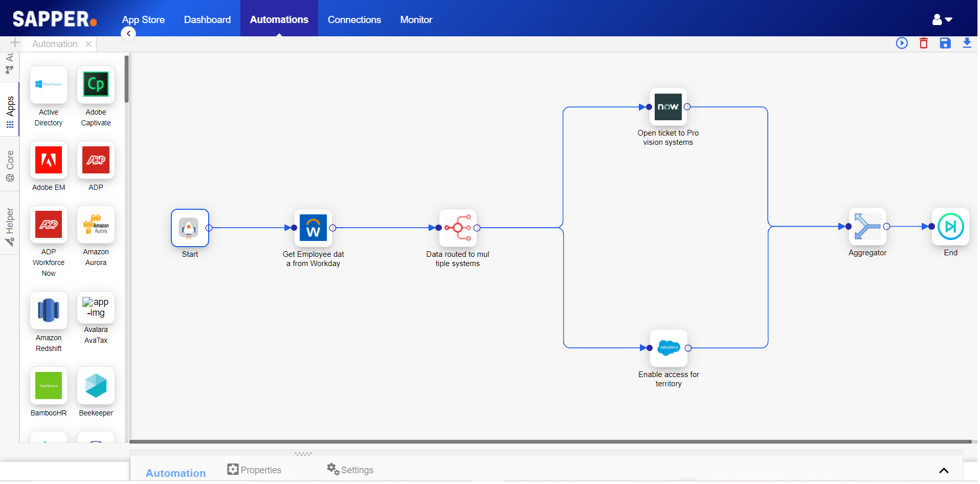Select the End node
This screenshot has height=484, width=980.
click(950, 226)
